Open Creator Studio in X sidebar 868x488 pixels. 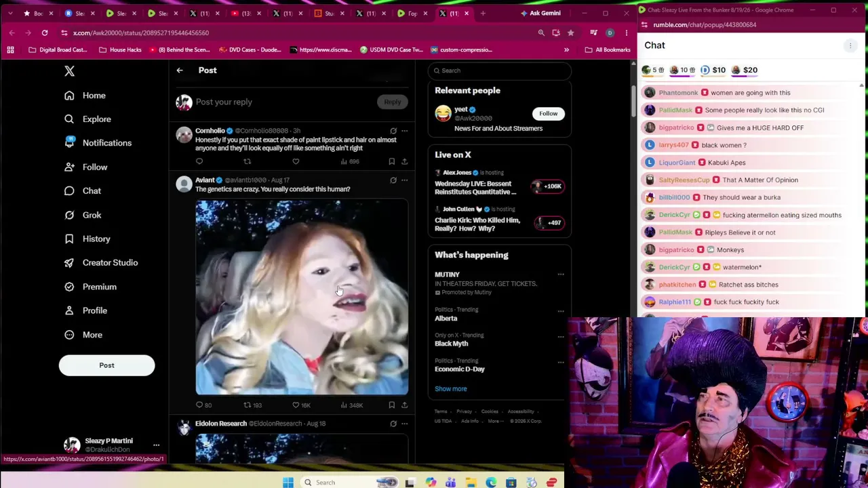100,263
